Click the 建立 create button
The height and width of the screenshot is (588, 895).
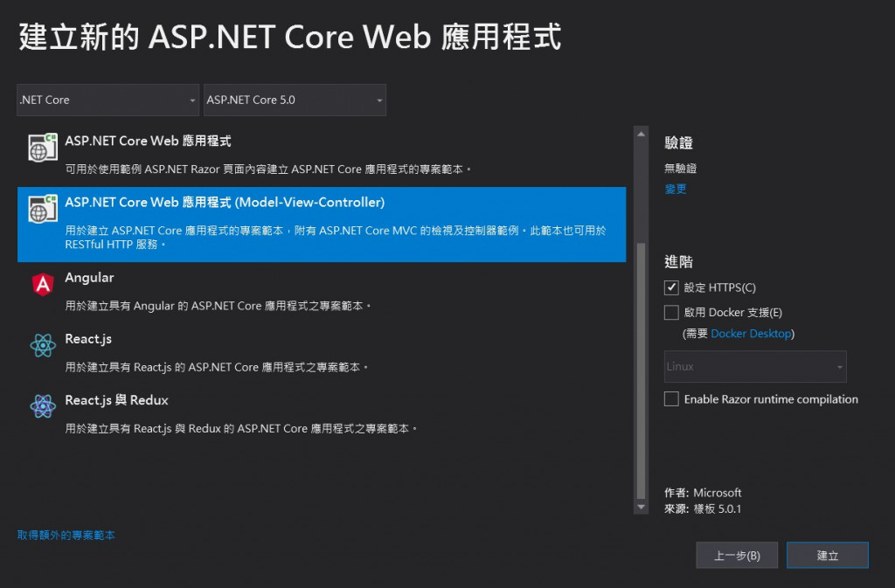tap(828, 555)
